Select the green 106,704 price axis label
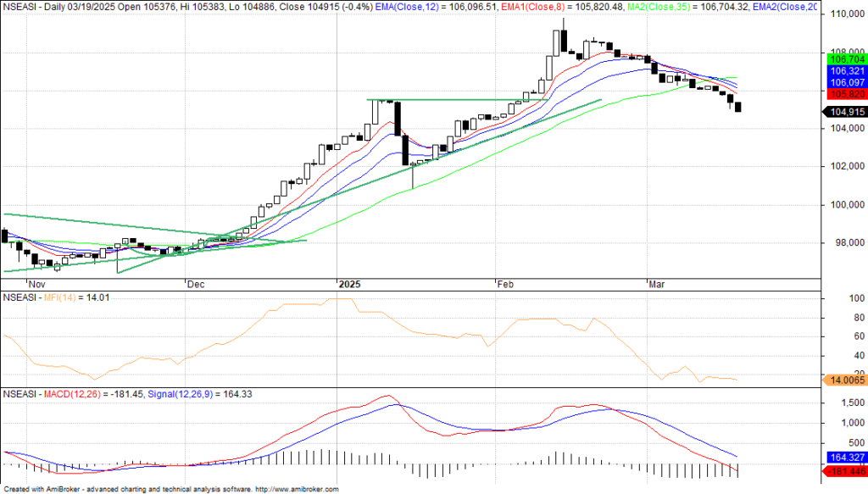The image size is (868, 494). coord(844,59)
